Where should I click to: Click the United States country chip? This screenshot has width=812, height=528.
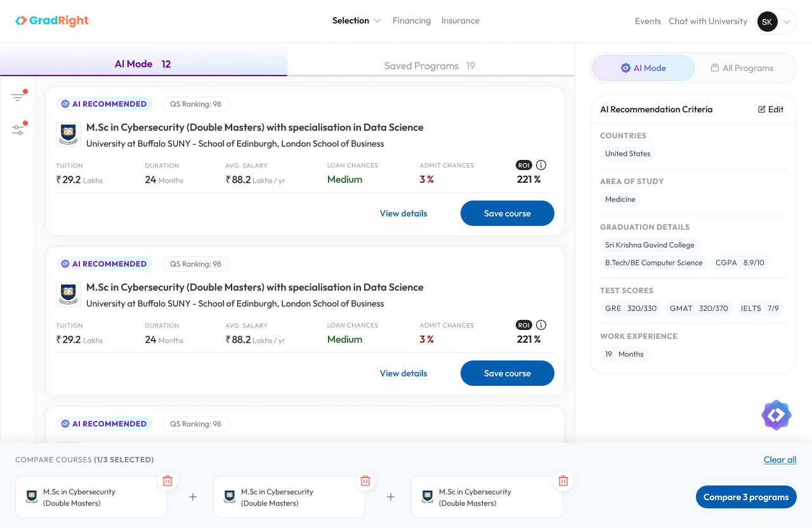(627, 154)
